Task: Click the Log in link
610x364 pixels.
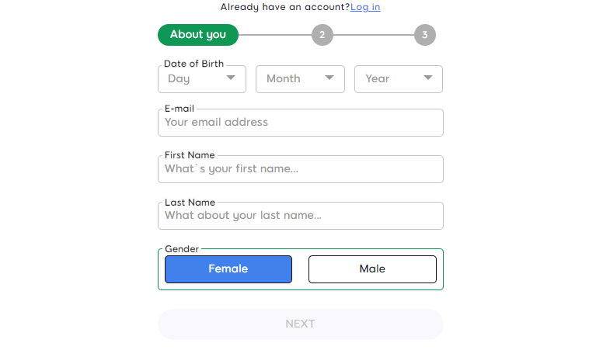Action: coord(365,7)
